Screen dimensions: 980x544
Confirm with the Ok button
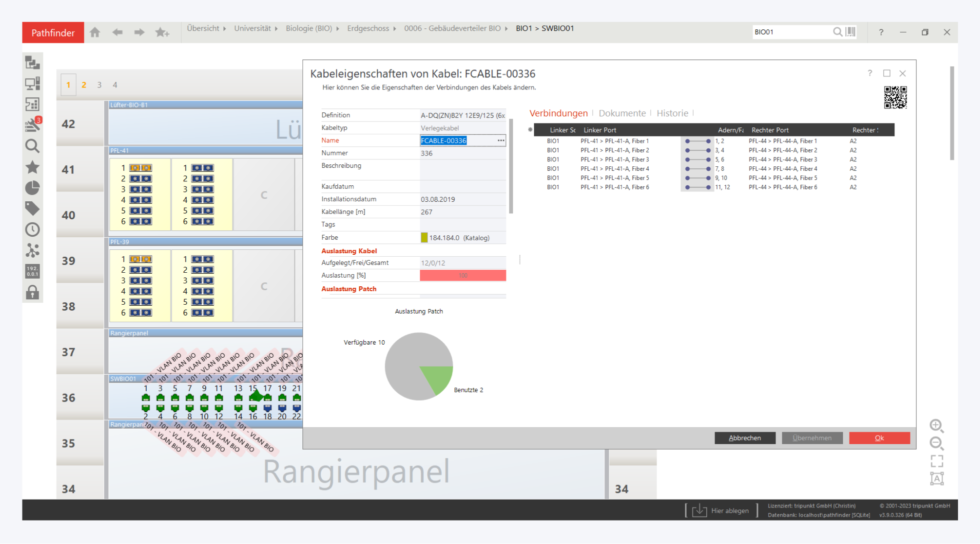pos(879,438)
